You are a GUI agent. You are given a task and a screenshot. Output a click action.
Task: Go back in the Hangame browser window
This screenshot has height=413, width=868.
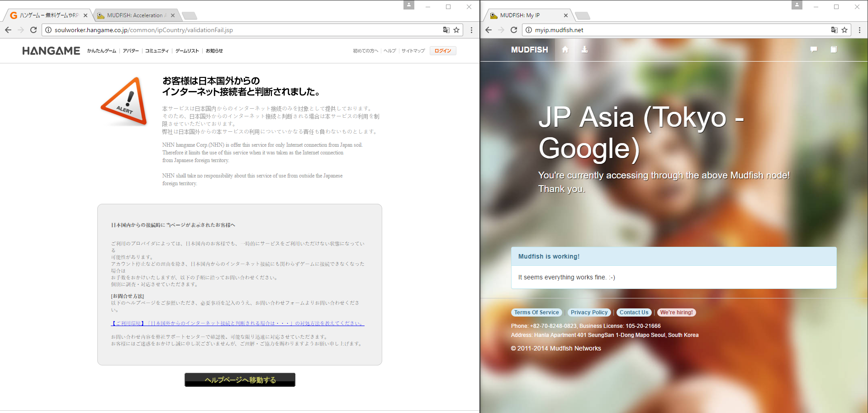point(8,30)
